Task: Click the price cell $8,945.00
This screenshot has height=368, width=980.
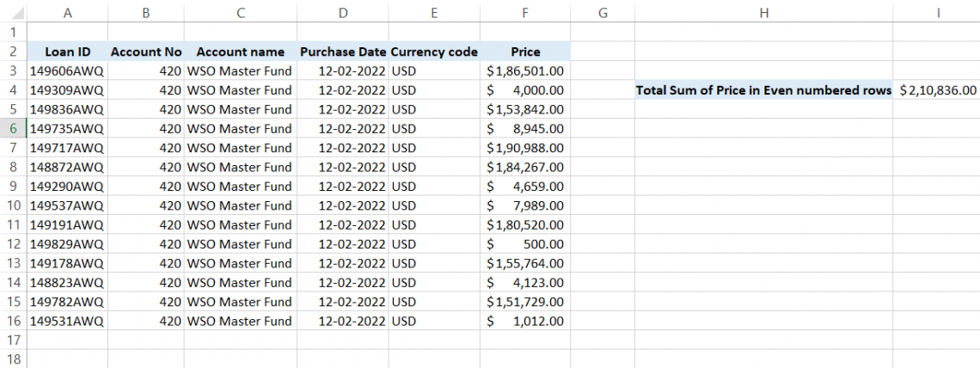Action: (x=525, y=128)
